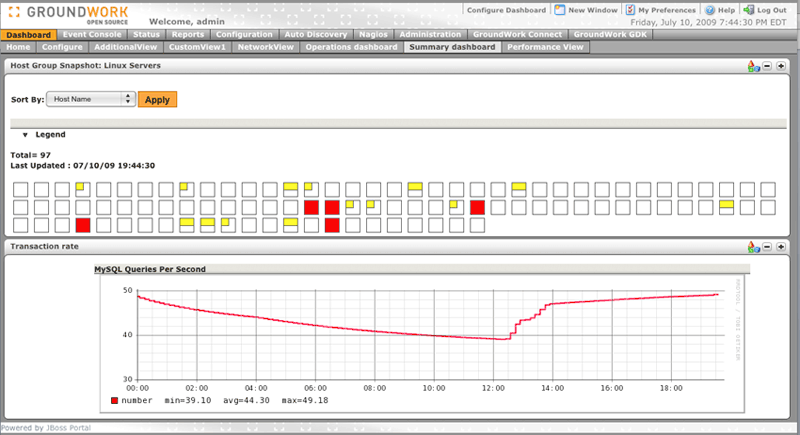This screenshot has height=435, width=800.
Task: Open the Nagios menu item
Action: tap(373, 34)
